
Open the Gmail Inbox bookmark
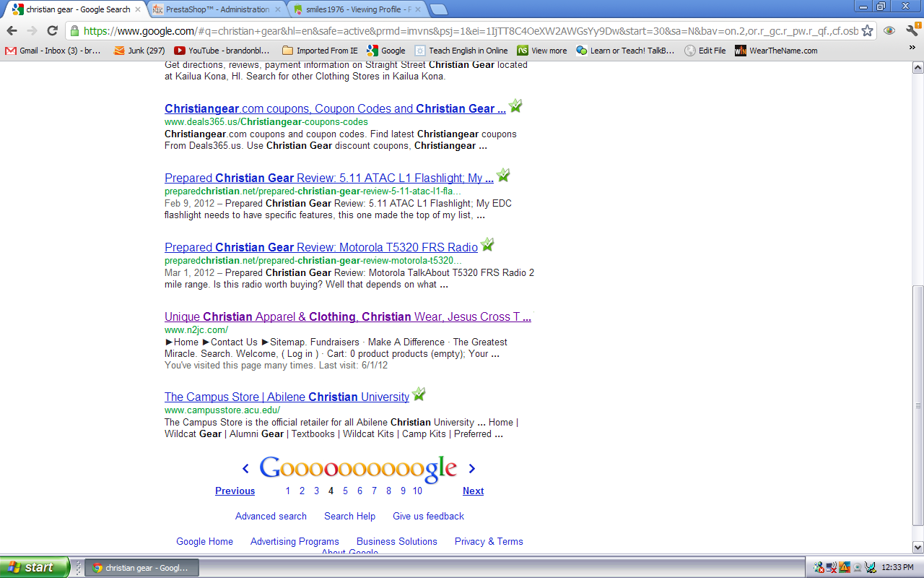[x=53, y=51]
